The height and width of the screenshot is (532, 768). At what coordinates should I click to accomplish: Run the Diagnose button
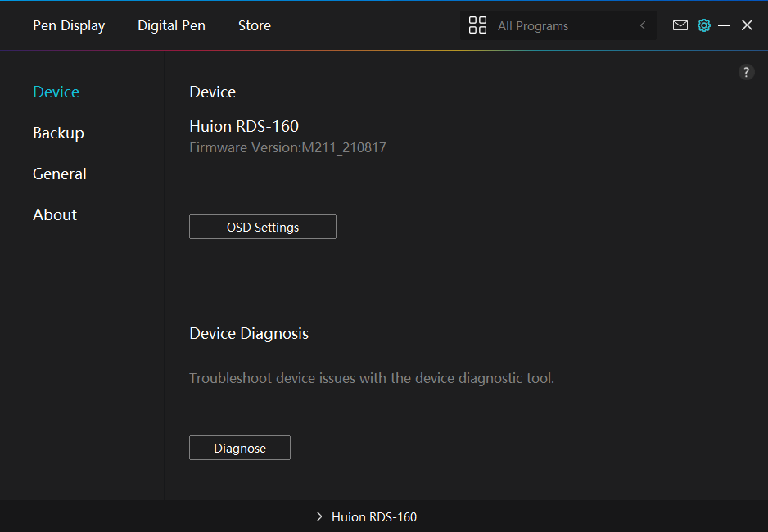point(239,448)
